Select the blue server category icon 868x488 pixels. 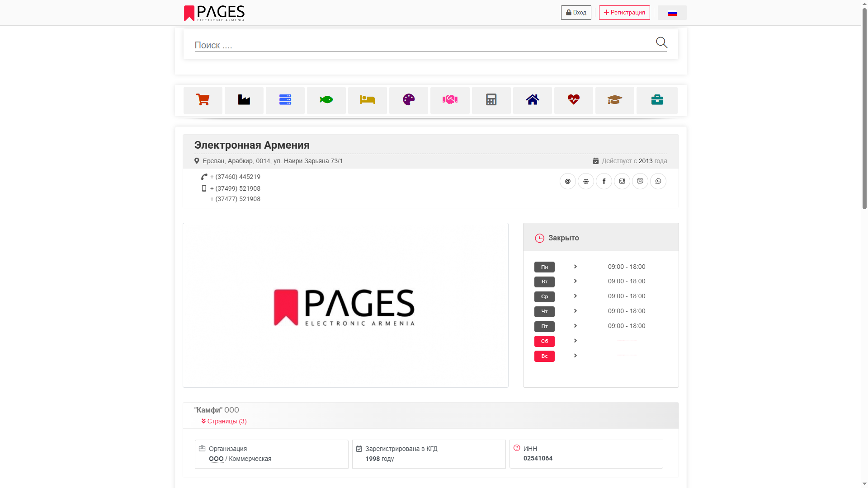[x=285, y=100]
